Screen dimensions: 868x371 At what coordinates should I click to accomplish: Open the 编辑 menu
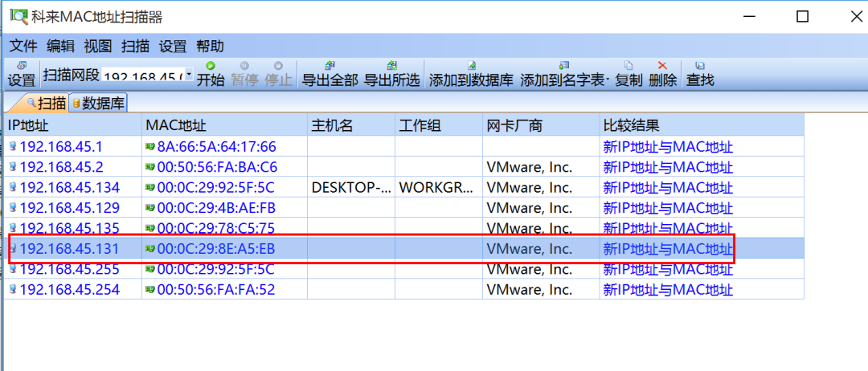[61, 47]
